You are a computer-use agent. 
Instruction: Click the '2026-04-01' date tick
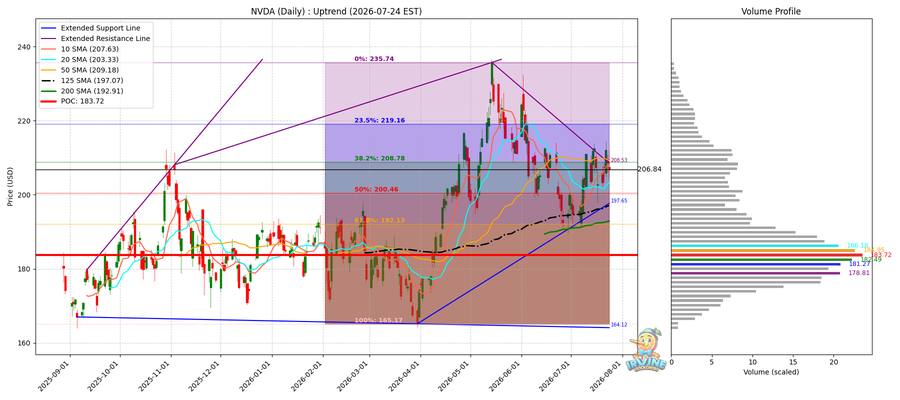[406, 376]
